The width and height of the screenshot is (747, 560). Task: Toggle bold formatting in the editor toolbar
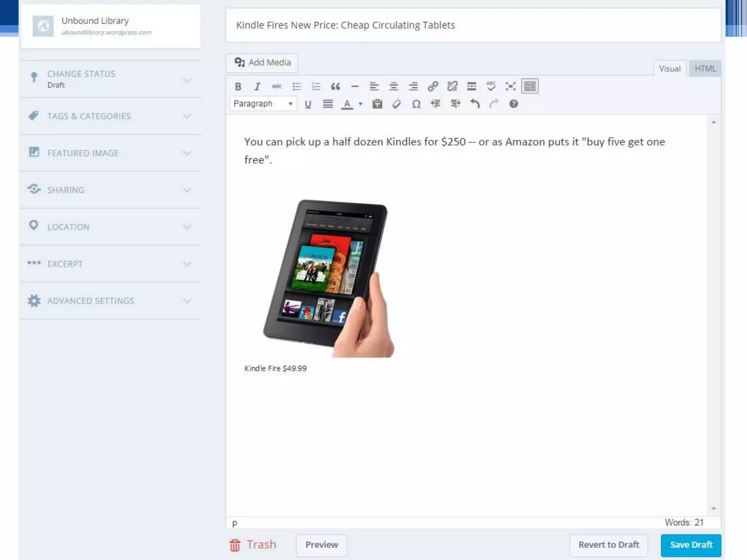coord(238,86)
